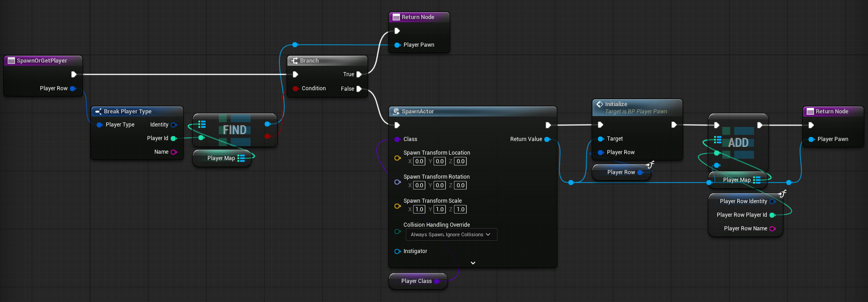This screenshot has height=302, width=868.
Task: Click Spawn Transform Rotation Y value field
Action: (439, 185)
